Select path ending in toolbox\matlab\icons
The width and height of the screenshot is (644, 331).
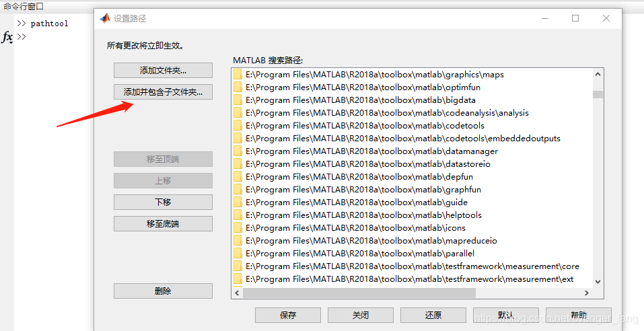356,227
